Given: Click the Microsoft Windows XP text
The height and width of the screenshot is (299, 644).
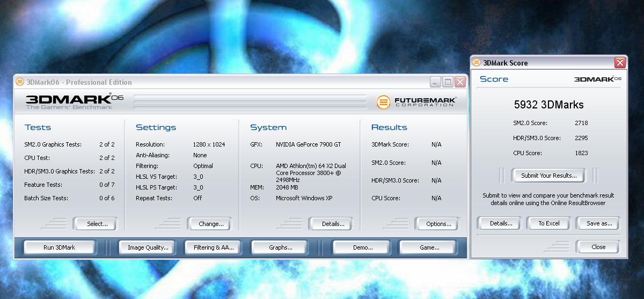Looking at the screenshot, I should (304, 198).
